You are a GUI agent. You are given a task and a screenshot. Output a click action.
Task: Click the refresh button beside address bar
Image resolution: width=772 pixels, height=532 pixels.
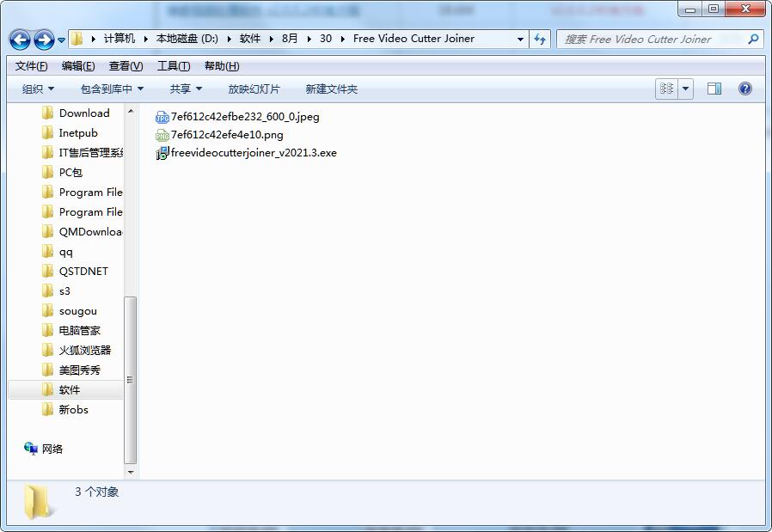coord(540,39)
